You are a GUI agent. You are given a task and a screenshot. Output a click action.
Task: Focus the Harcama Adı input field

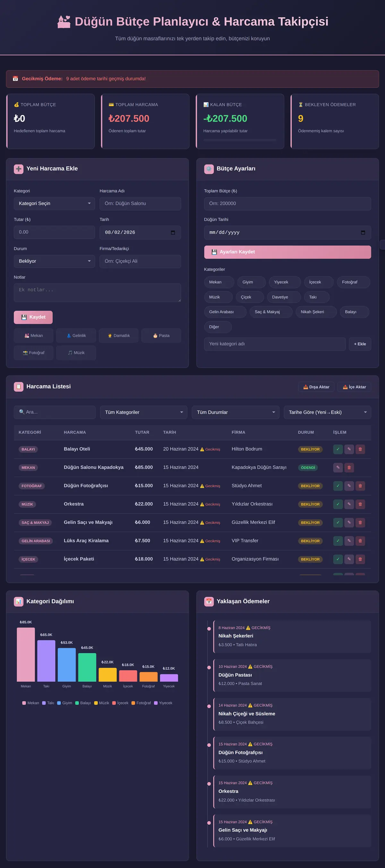140,204
